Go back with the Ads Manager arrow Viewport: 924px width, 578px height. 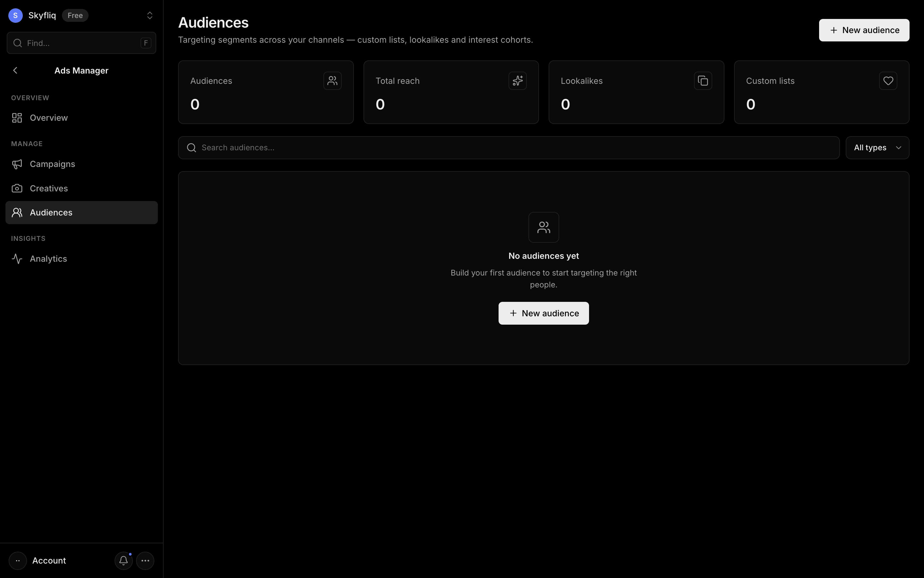tap(15, 70)
